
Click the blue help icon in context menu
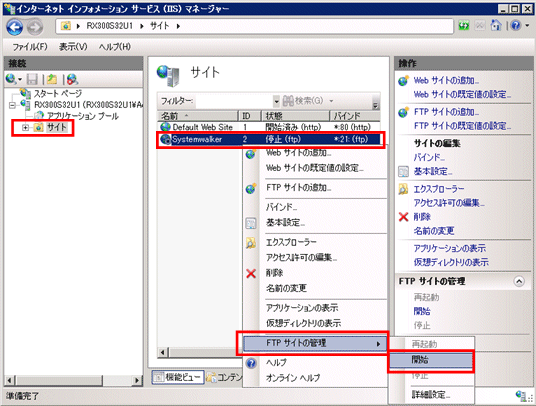click(x=251, y=363)
